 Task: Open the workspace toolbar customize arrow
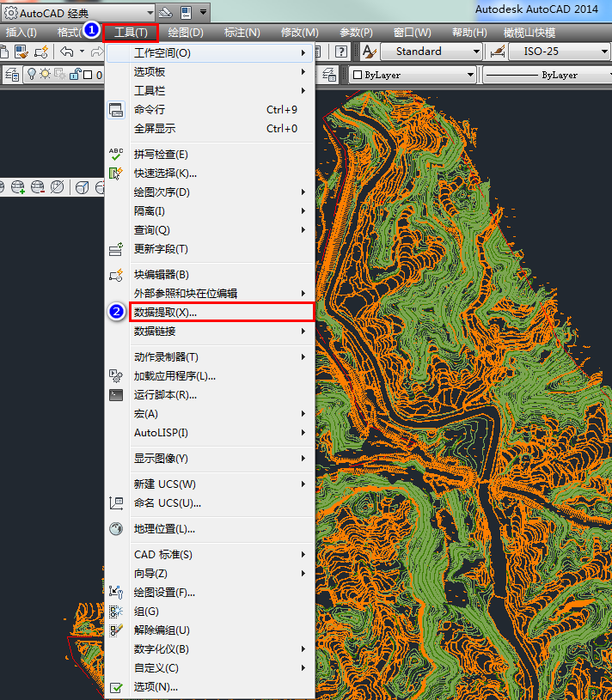pos(203,12)
